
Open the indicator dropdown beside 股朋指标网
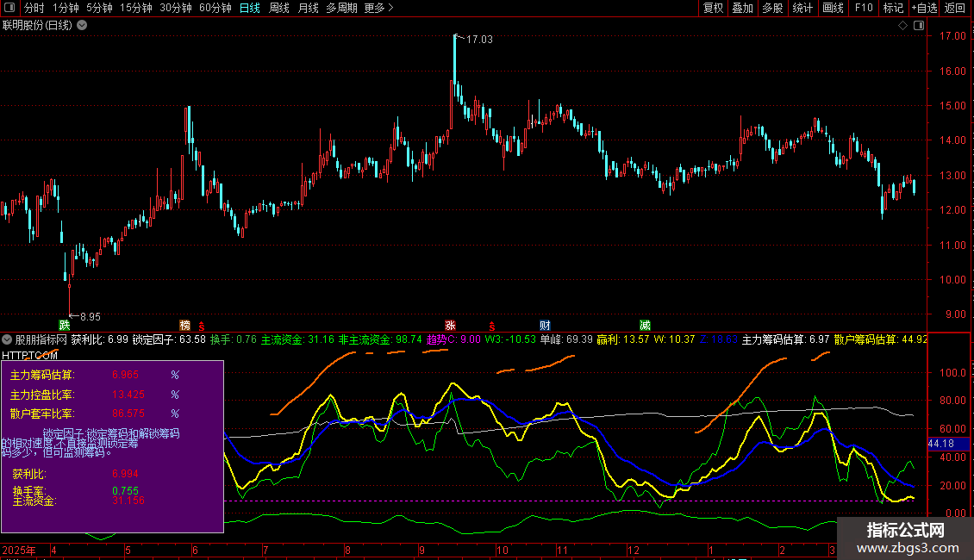coord(8,339)
